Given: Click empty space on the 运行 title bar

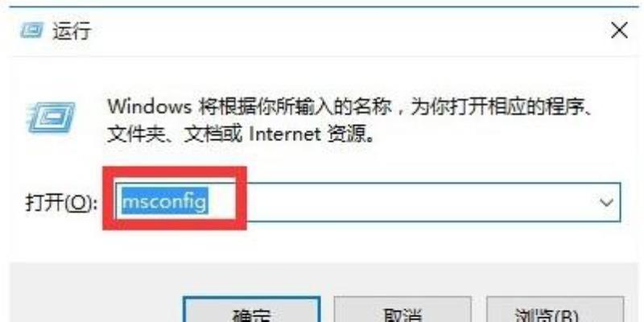Looking at the screenshot, I should pyautogui.click(x=349, y=31).
